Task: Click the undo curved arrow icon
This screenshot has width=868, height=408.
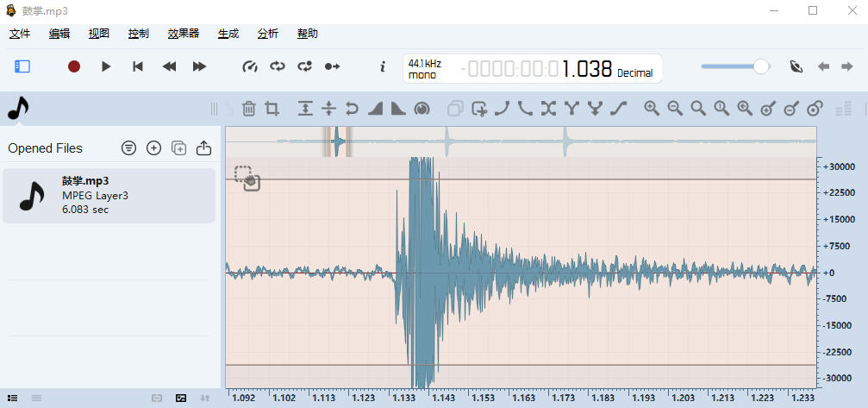Action: point(352,109)
